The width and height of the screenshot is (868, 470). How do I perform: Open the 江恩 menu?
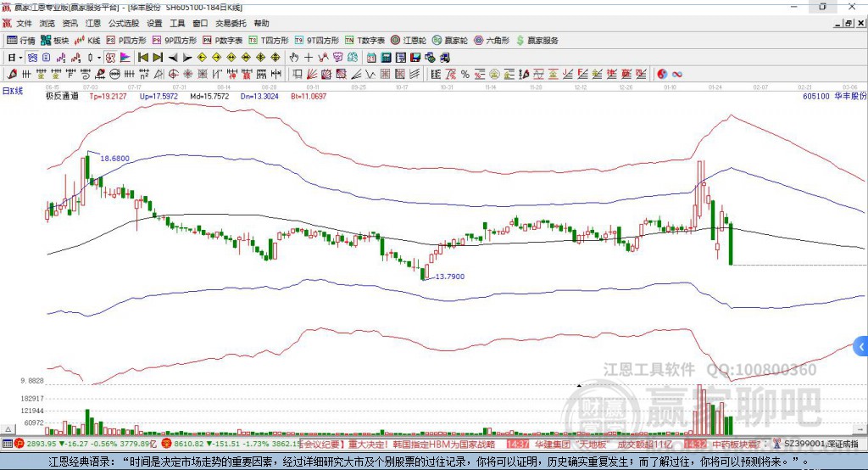[93, 23]
